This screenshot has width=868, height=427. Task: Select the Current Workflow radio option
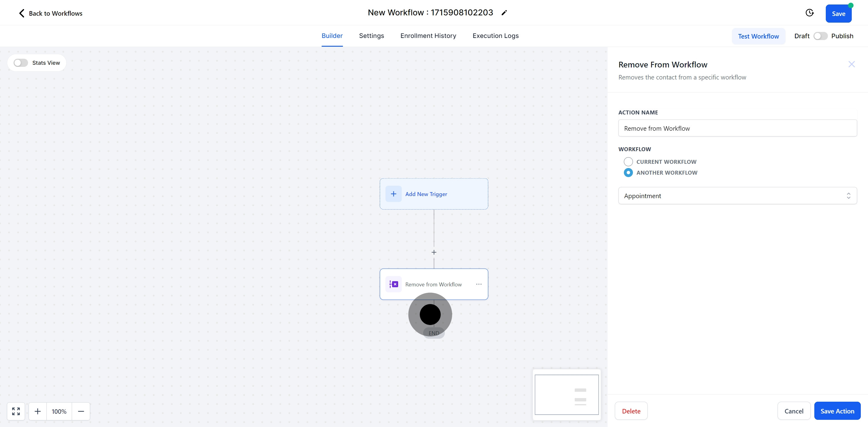click(x=628, y=162)
